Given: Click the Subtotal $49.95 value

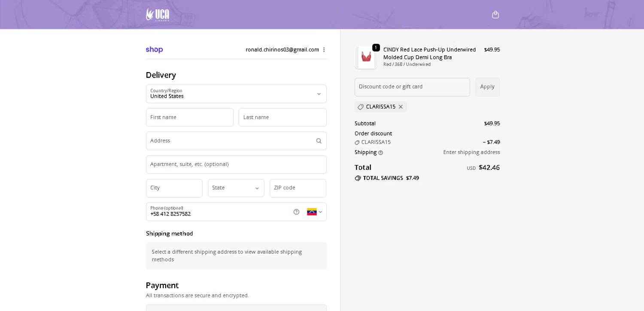Looking at the screenshot, I should click(492, 124).
